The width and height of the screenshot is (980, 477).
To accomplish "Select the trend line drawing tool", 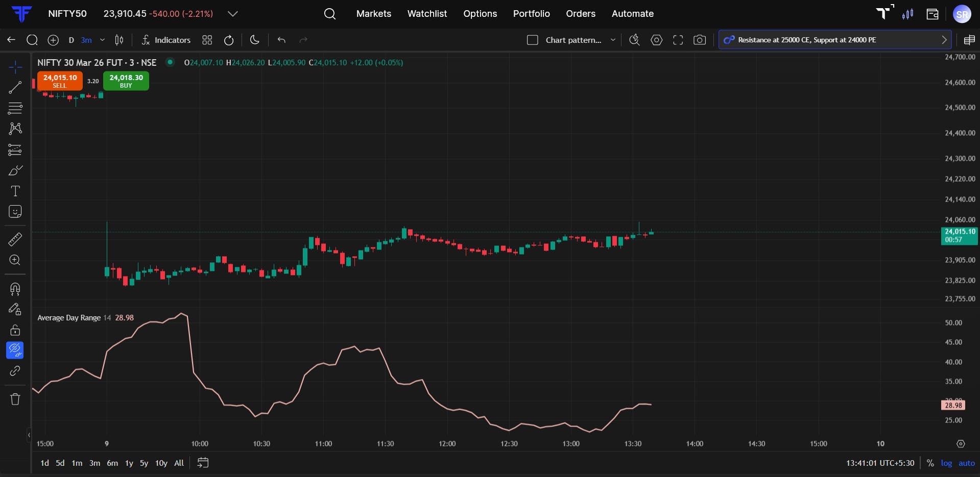I will tap(15, 88).
